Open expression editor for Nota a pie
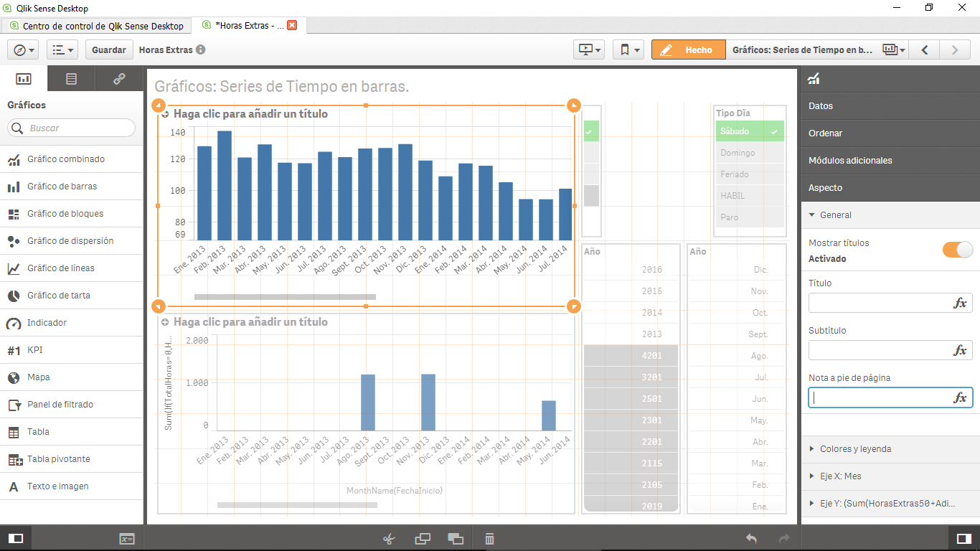Screen dimensions: 980x551 tap(960, 397)
